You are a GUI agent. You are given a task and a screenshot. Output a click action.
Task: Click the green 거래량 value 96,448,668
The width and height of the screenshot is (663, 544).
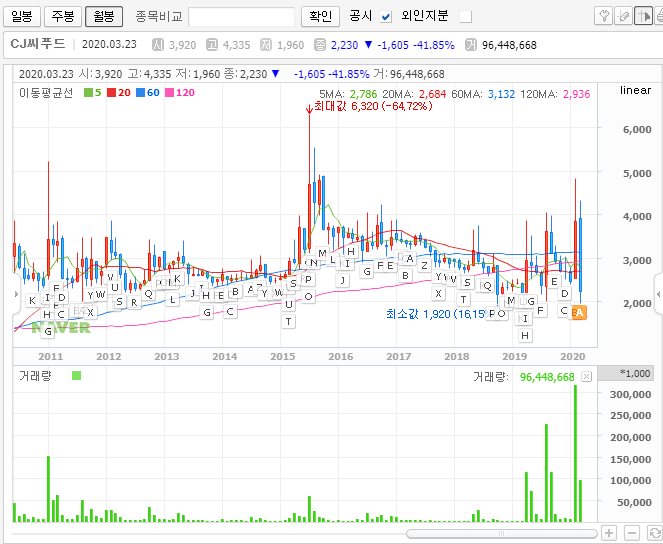point(547,377)
